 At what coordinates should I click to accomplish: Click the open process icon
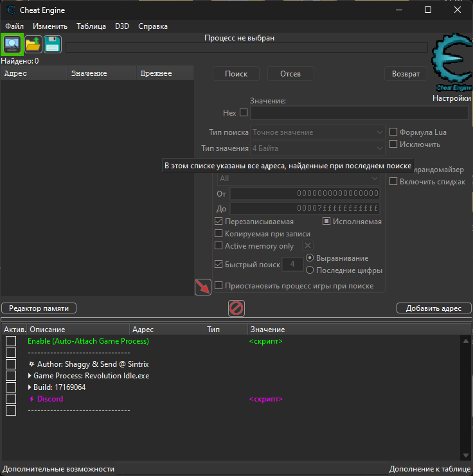click(x=12, y=44)
